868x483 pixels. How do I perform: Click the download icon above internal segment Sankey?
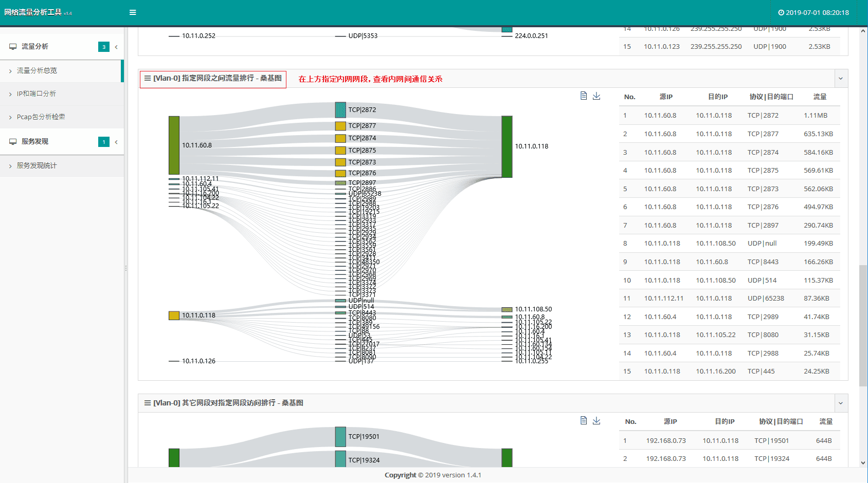[x=596, y=96]
